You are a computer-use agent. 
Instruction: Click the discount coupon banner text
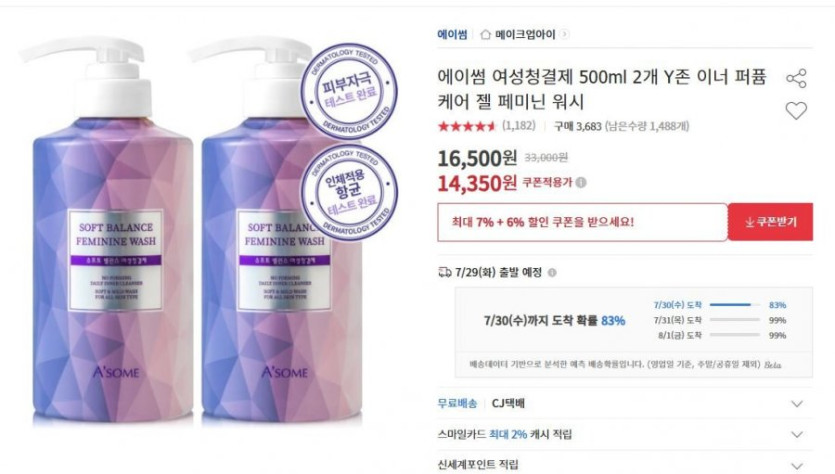543,222
